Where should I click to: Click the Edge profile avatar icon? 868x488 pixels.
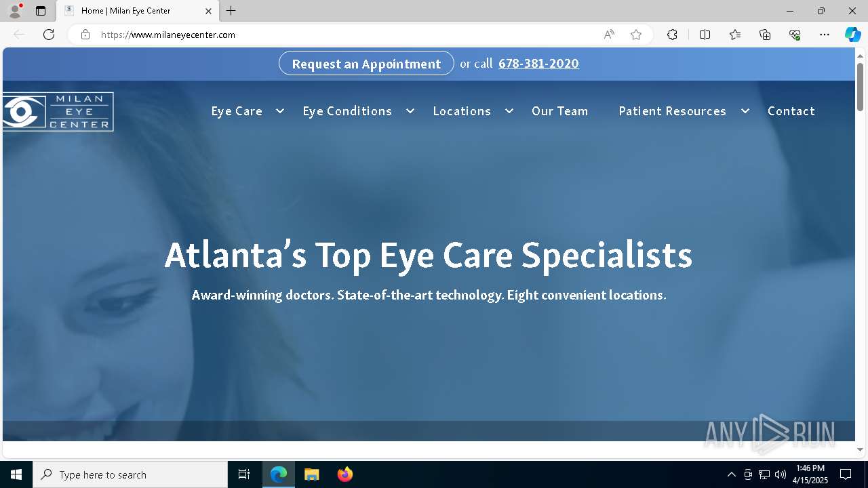(15, 11)
